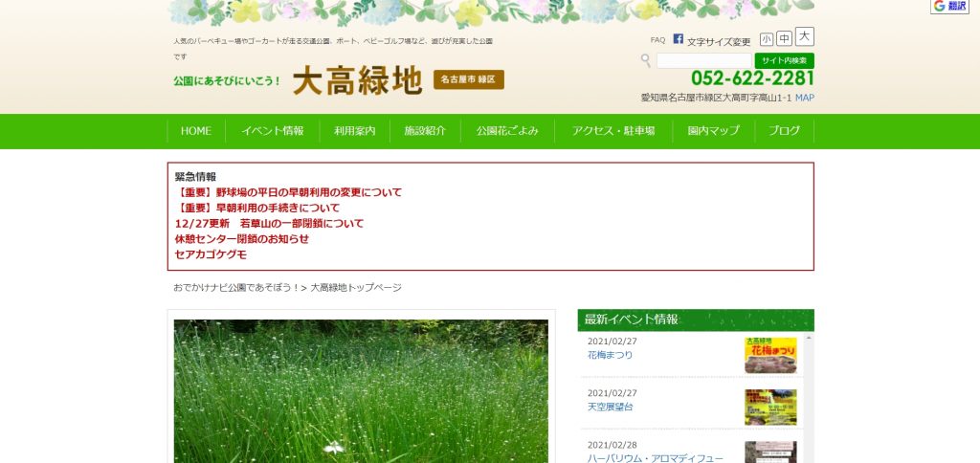Click the magnifier search icon
The width and height of the screenshot is (980, 463).
point(646,60)
